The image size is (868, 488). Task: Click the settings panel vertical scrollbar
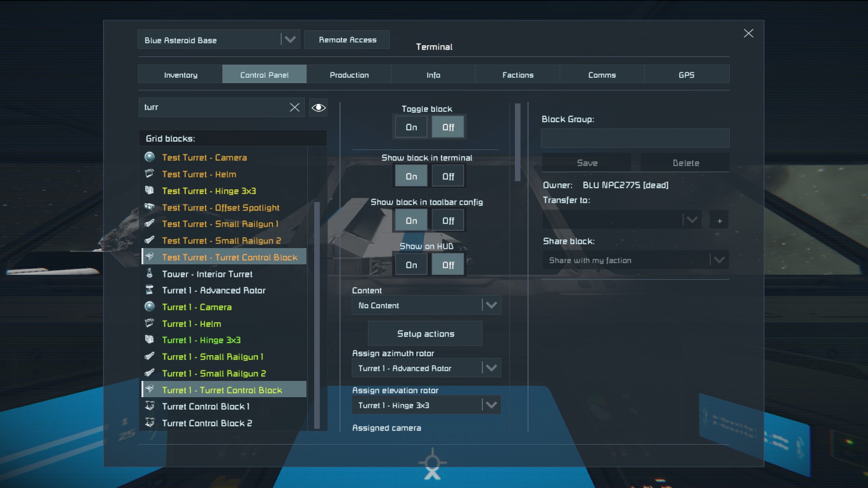tap(518, 142)
